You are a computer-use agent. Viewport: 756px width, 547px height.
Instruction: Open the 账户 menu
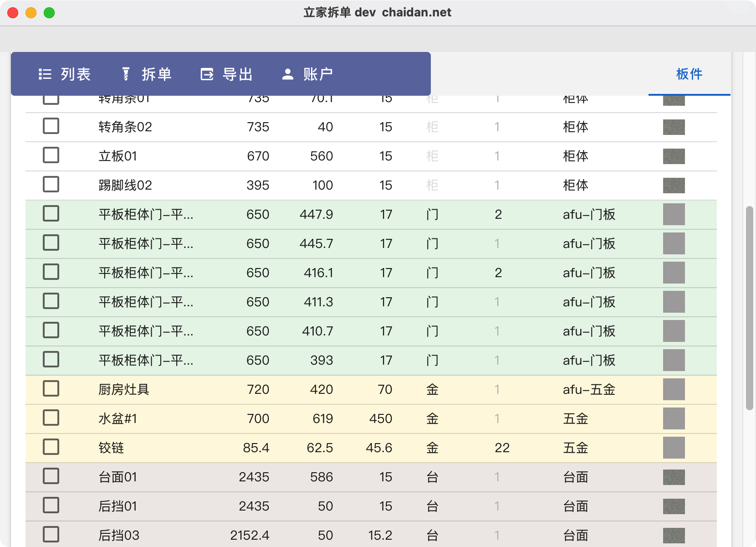tap(307, 74)
